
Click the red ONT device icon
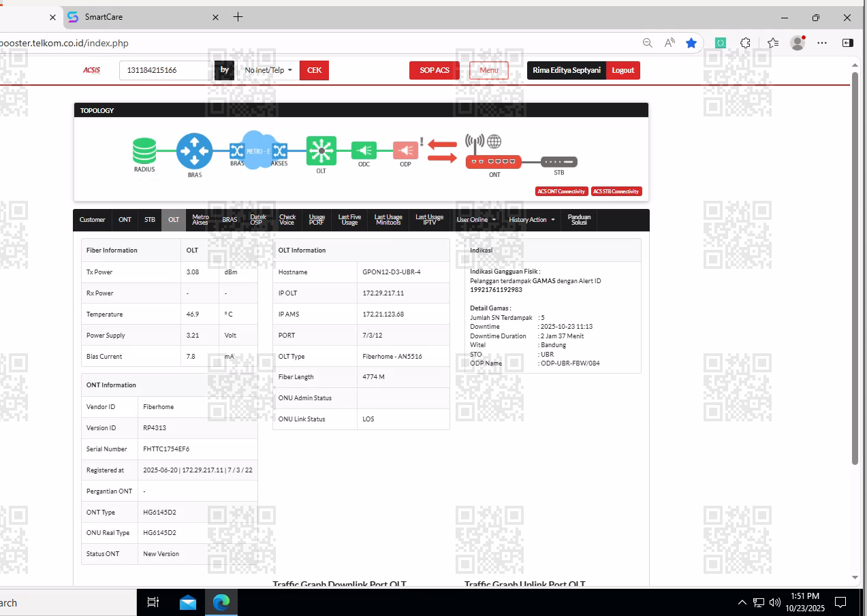point(494,162)
